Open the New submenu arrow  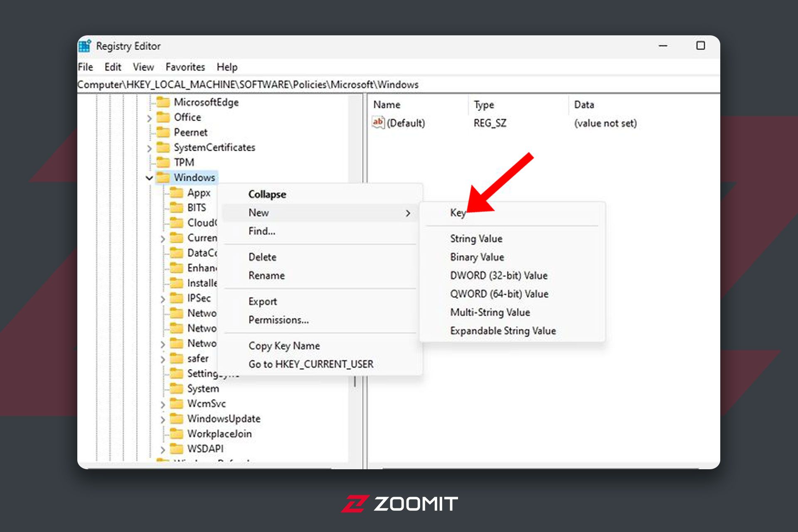[x=408, y=213]
